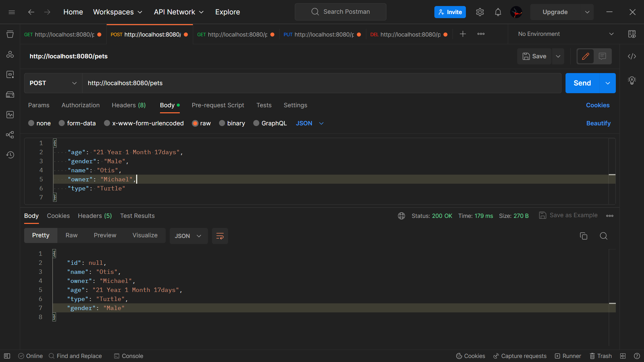Open the History sidebar icon

pyautogui.click(x=10, y=155)
